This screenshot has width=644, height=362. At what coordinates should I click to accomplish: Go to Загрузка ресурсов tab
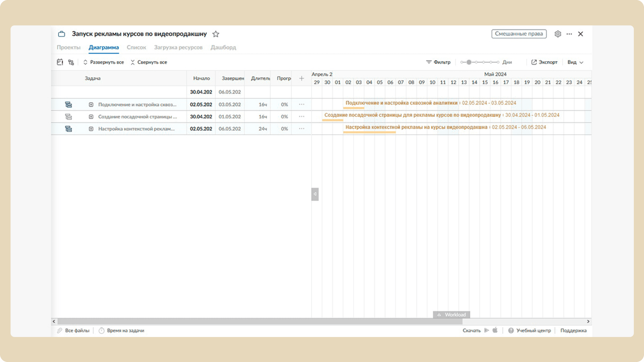pyautogui.click(x=178, y=47)
